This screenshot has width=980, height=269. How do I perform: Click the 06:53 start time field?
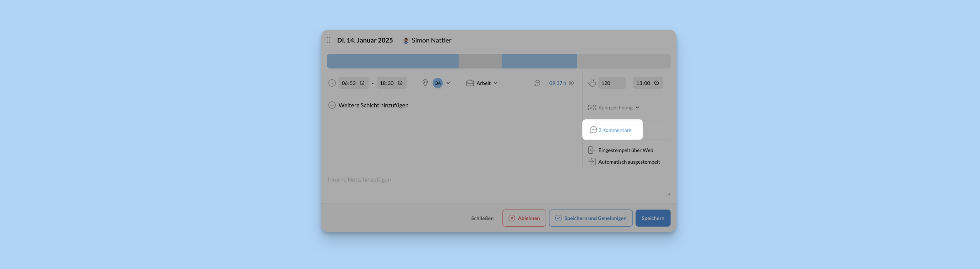[349, 83]
